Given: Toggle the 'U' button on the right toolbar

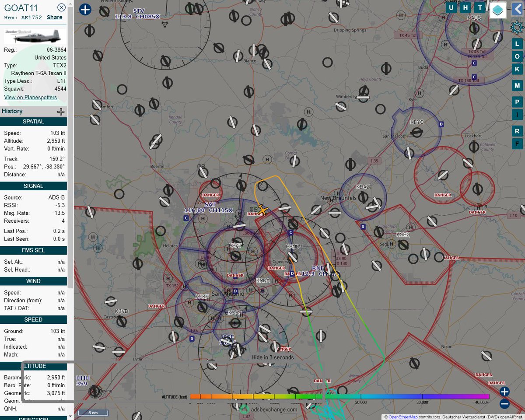Looking at the screenshot, I should (x=451, y=7).
